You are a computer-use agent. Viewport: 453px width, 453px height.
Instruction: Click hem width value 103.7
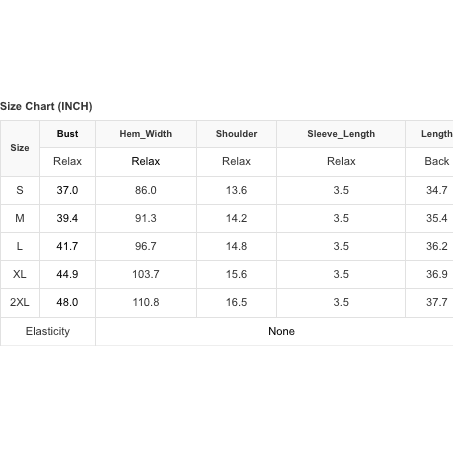(x=146, y=274)
